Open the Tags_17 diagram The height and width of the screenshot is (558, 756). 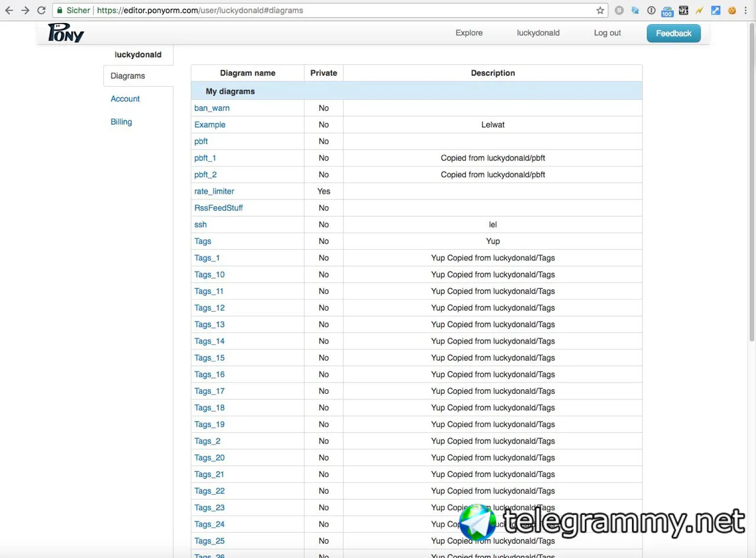tap(210, 391)
